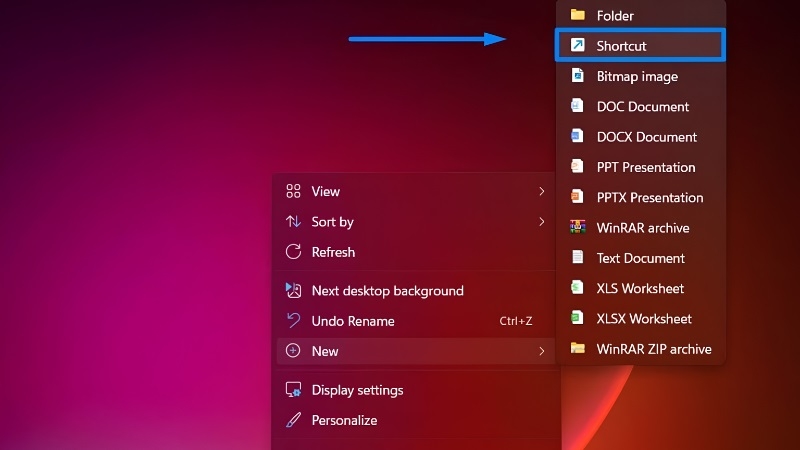Click the DOC Document file icon

[x=577, y=106]
